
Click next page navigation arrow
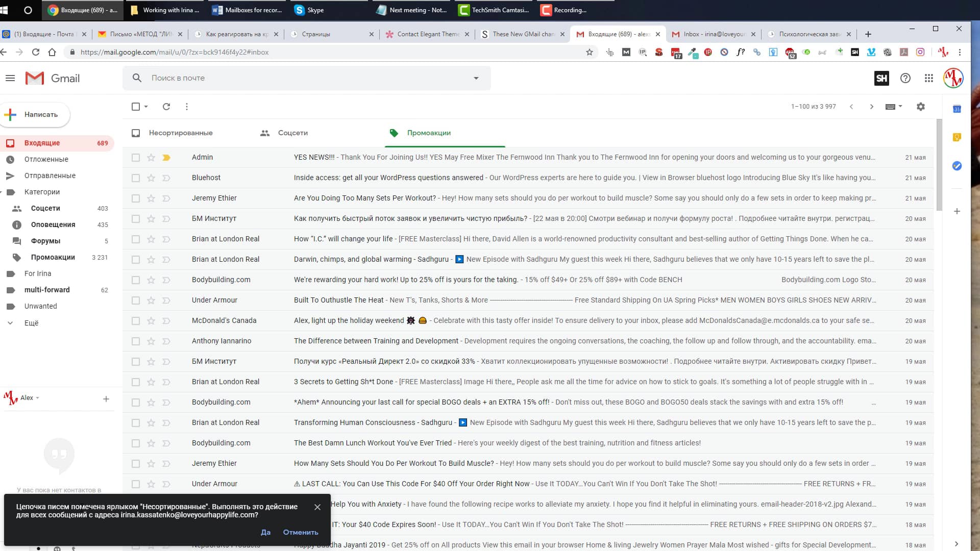tap(872, 106)
